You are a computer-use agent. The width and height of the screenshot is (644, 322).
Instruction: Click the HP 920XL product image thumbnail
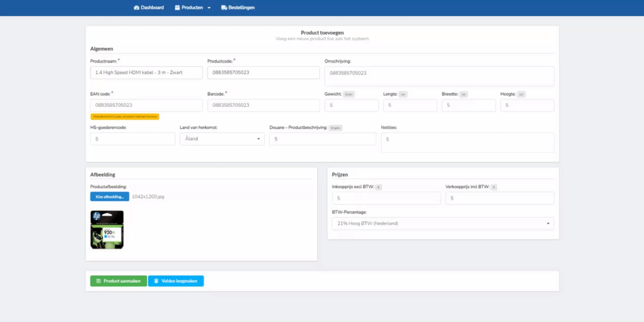(x=107, y=230)
